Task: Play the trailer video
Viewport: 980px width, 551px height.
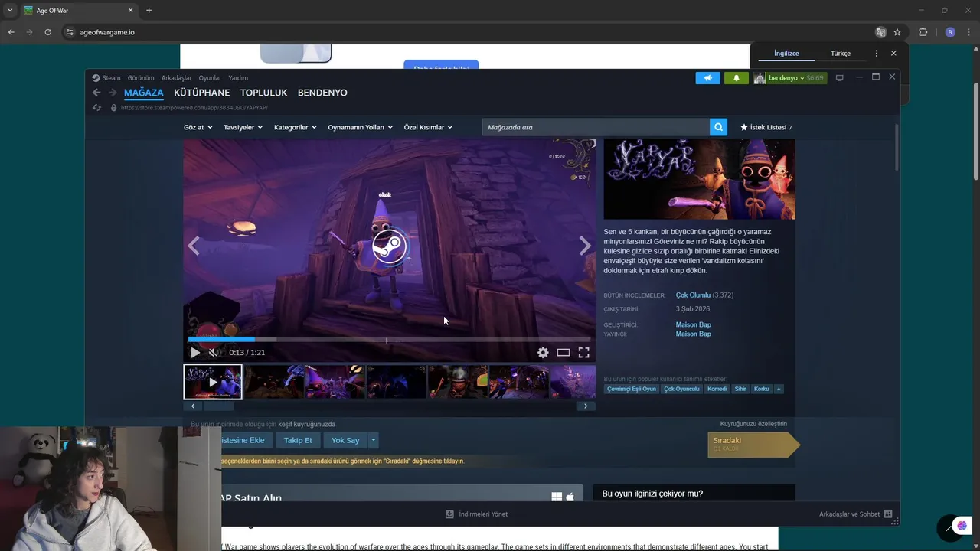Action: point(195,353)
